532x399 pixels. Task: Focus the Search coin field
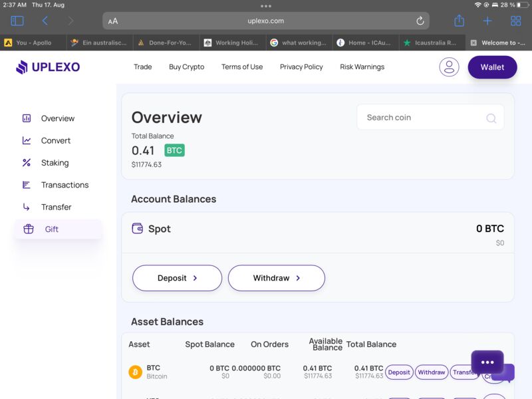422,118
